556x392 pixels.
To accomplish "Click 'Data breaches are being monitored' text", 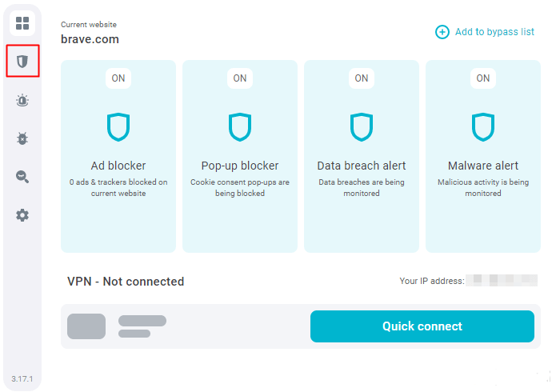I will point(362,188).
